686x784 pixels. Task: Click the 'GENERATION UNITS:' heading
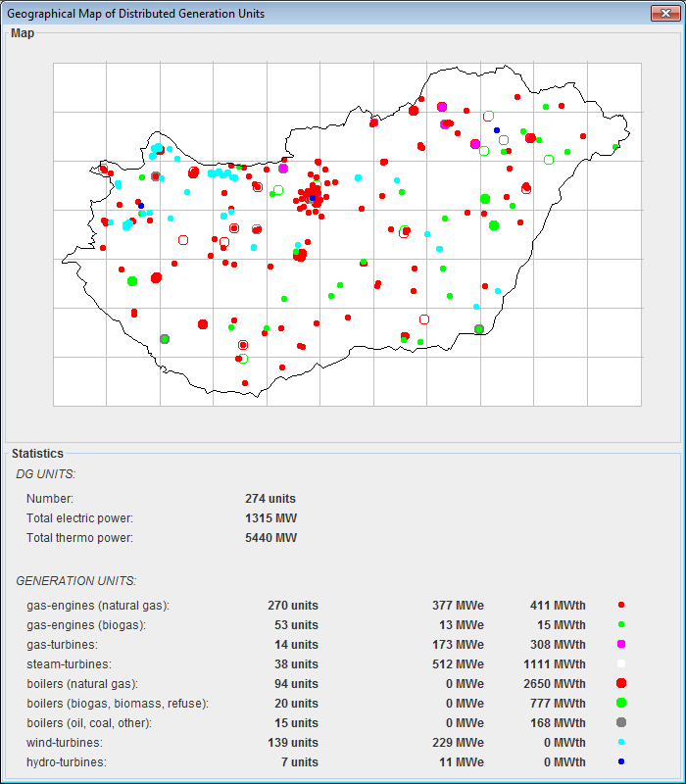pos(76,581)
